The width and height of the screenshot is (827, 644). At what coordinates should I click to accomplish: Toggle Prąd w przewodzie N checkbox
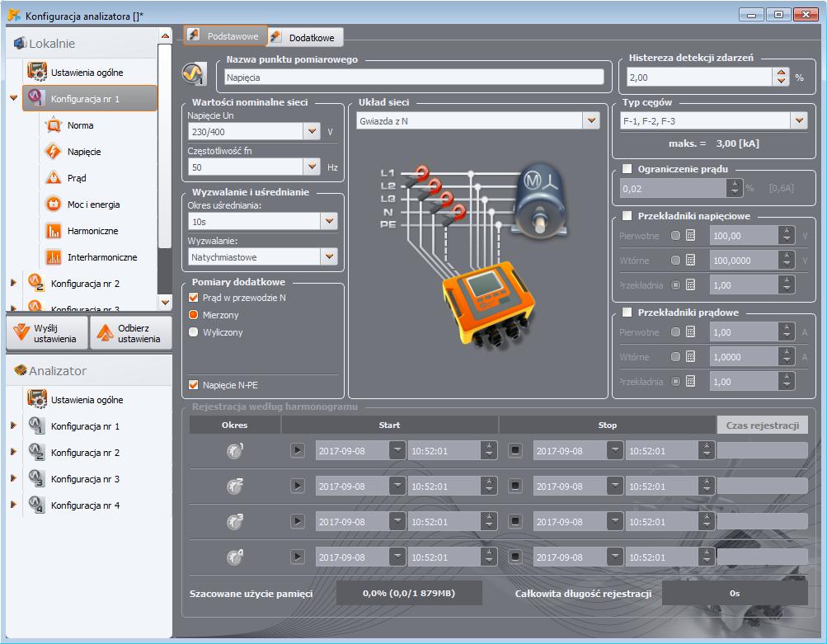[x=193, y=298]
